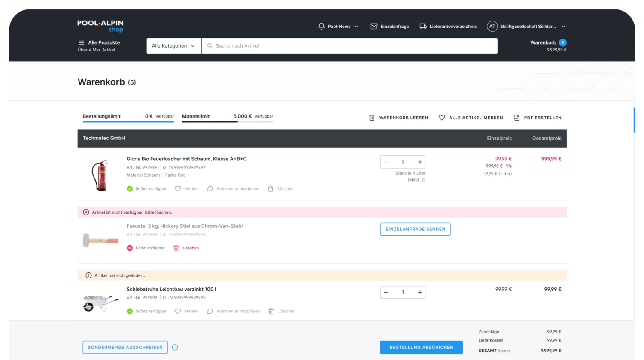Activate Alle Artikel merken heart toggle

coord(441,118)
